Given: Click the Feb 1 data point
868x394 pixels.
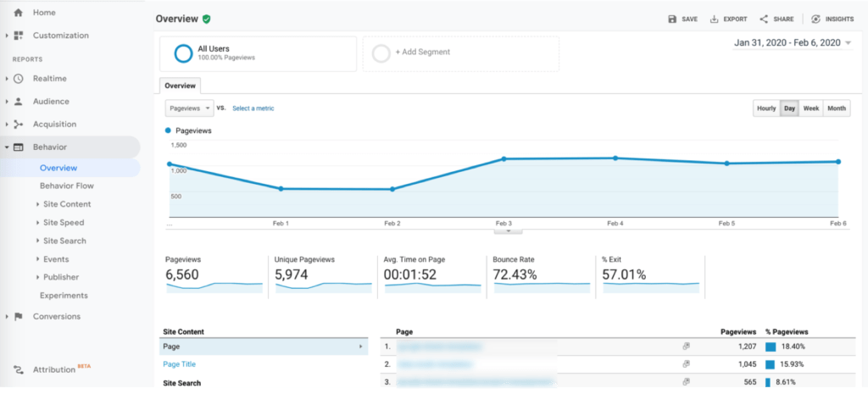Looking at the screenshot, I should tap(281, 189).
